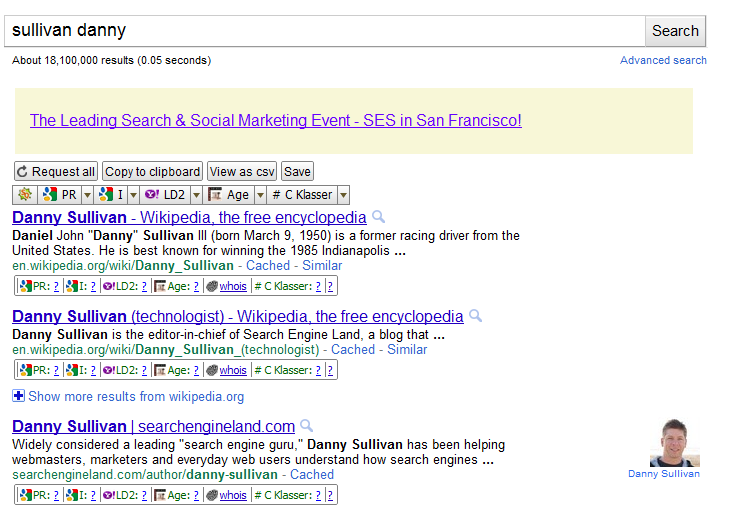Request PR value for first Wikipedia result
Image resolution: width=756 pixels, height=510 pixels.
(x=56, y=286)
